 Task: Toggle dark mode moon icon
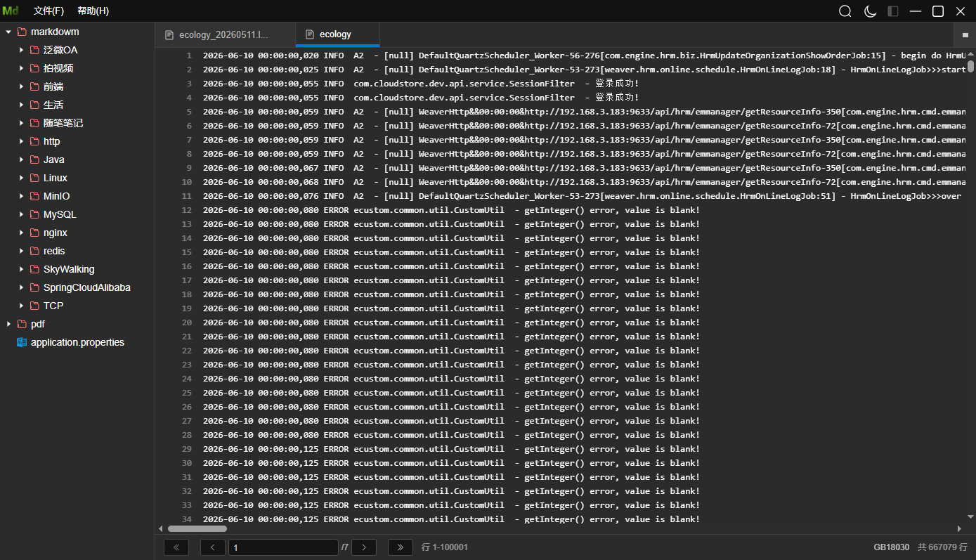(870, 11)
